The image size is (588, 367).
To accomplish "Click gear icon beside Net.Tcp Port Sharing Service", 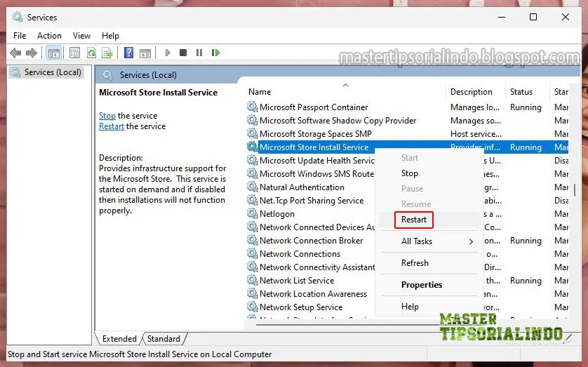I will click(253, 200).
